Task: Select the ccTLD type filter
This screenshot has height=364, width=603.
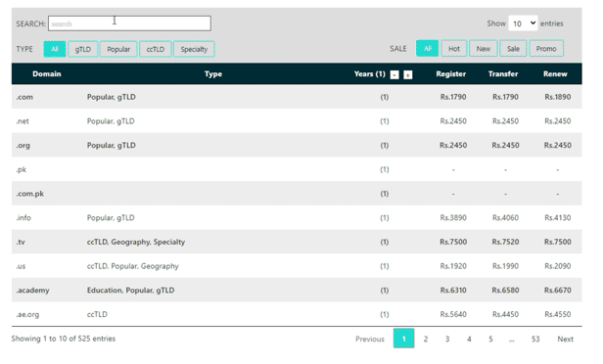Action: pyautogui.click(x=156, y=49)
